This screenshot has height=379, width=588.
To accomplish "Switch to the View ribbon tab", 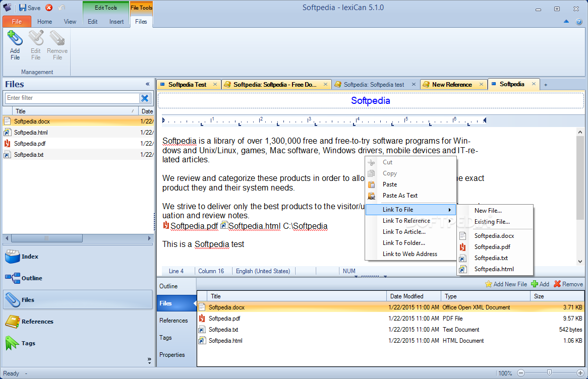I will pyautogui.click(x=70, y=22).
